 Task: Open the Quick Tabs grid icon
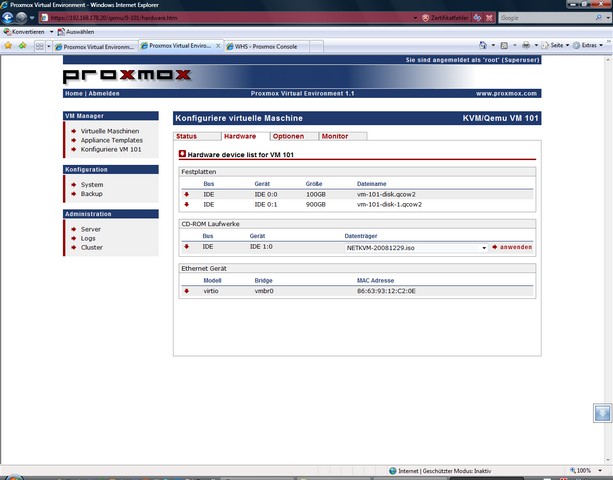coord(40,47)
